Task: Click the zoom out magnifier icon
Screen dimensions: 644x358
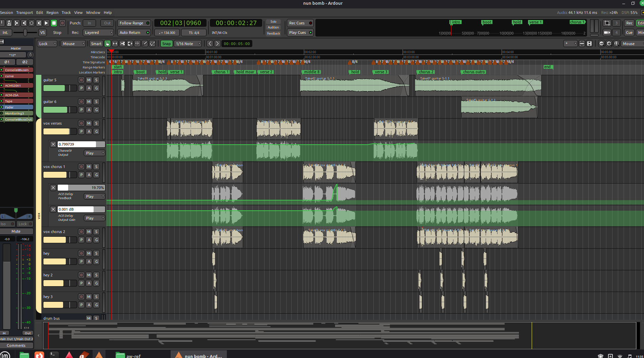Action: click(x=601, y=44)
